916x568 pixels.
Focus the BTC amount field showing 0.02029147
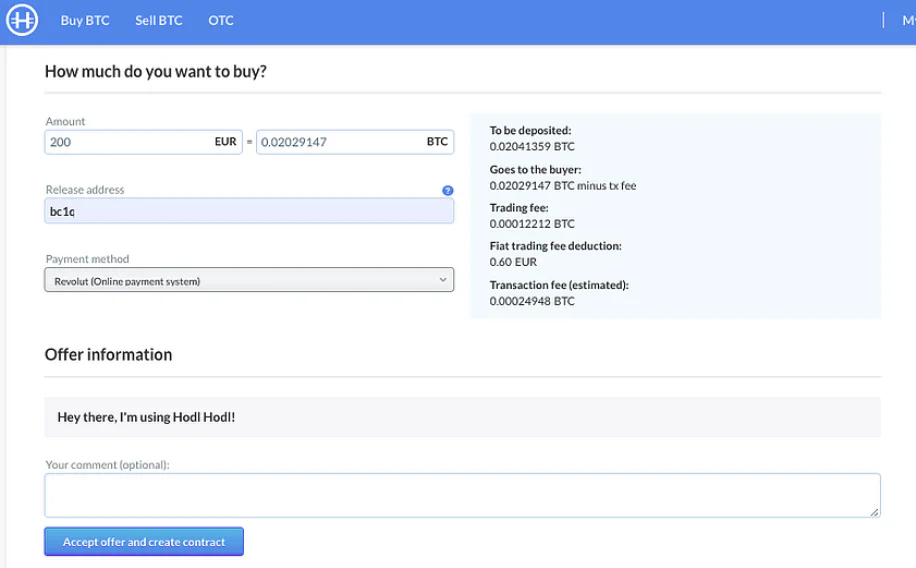pyautogui.click(x=355, y=142)
